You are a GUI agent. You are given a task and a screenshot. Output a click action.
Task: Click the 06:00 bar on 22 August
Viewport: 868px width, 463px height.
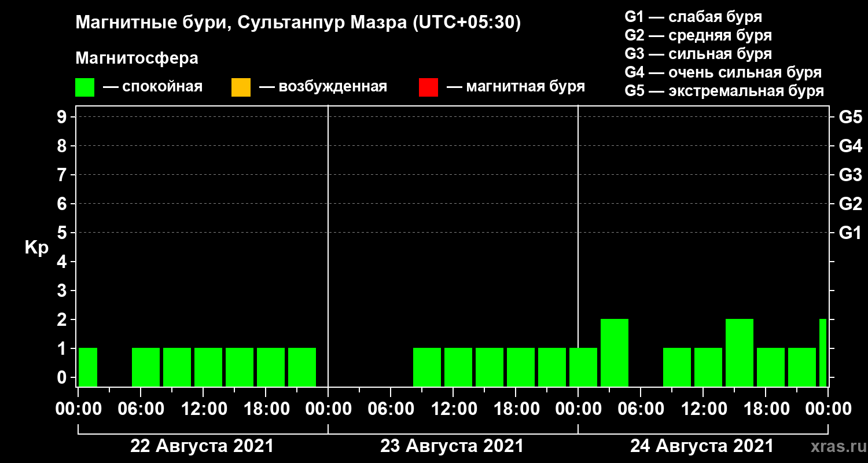coord(146,367)
